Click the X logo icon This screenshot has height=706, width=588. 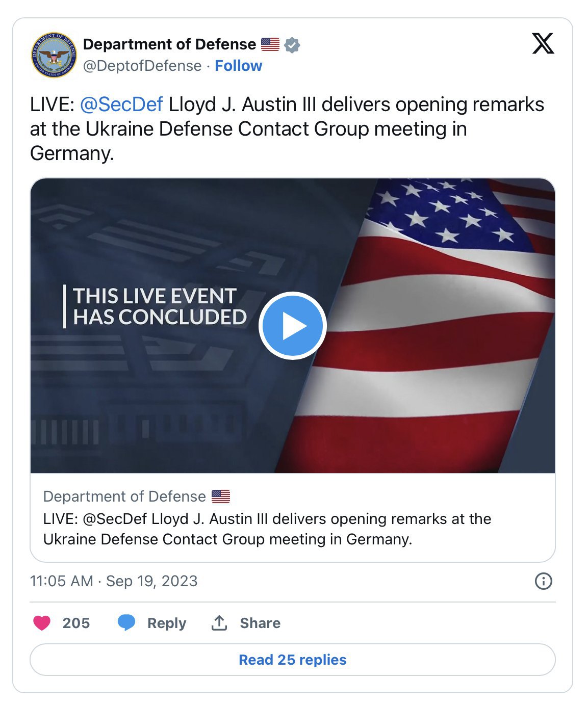tap(543, 43)
